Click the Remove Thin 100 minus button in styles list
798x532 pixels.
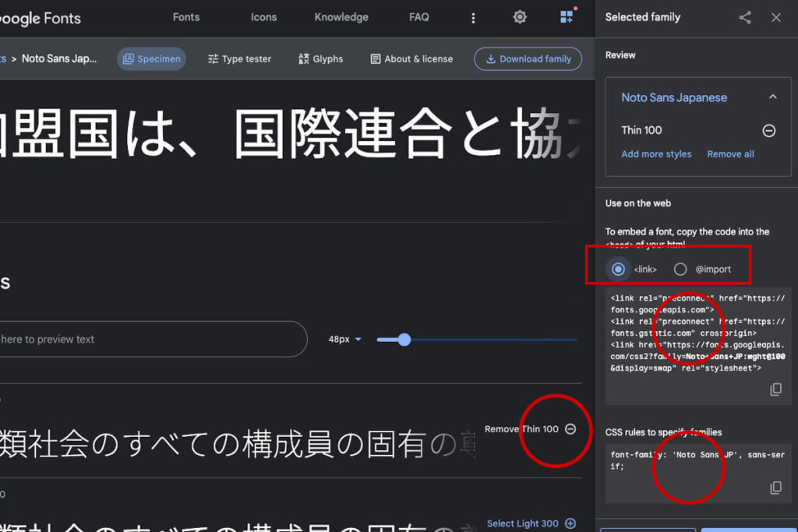[x=570, y=429]
